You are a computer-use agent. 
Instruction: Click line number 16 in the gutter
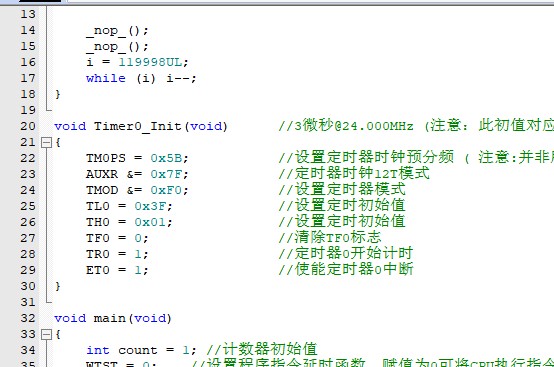28,62
